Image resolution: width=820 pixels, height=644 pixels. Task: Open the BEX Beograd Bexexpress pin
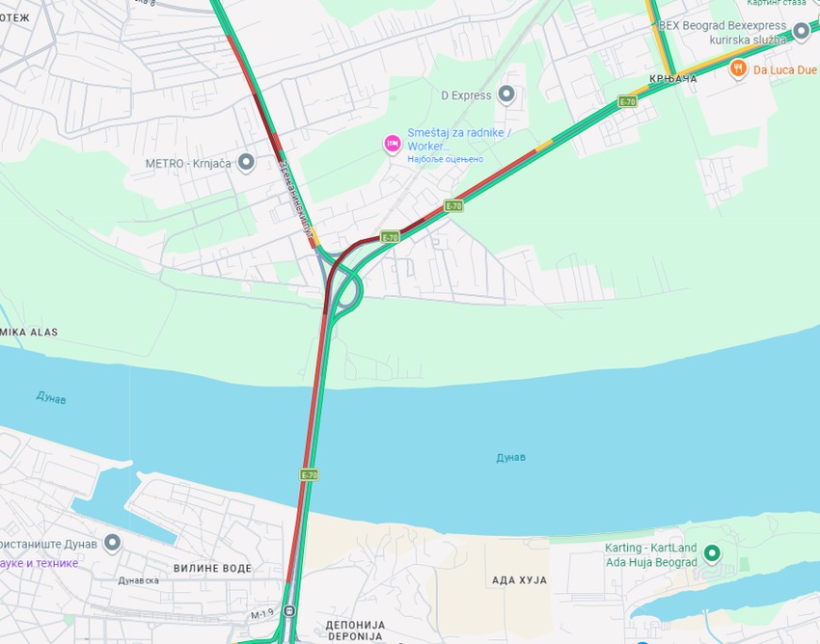click(x=801, y=31)
